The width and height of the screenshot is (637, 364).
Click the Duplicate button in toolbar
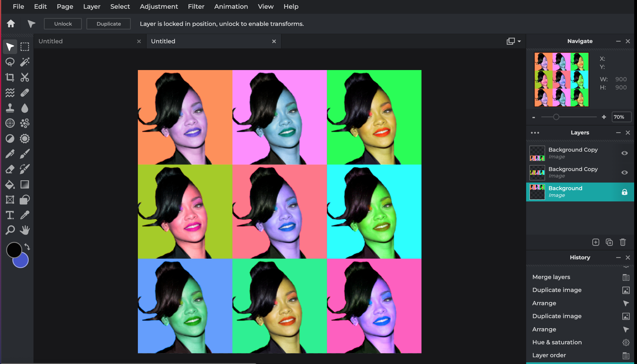109,24
